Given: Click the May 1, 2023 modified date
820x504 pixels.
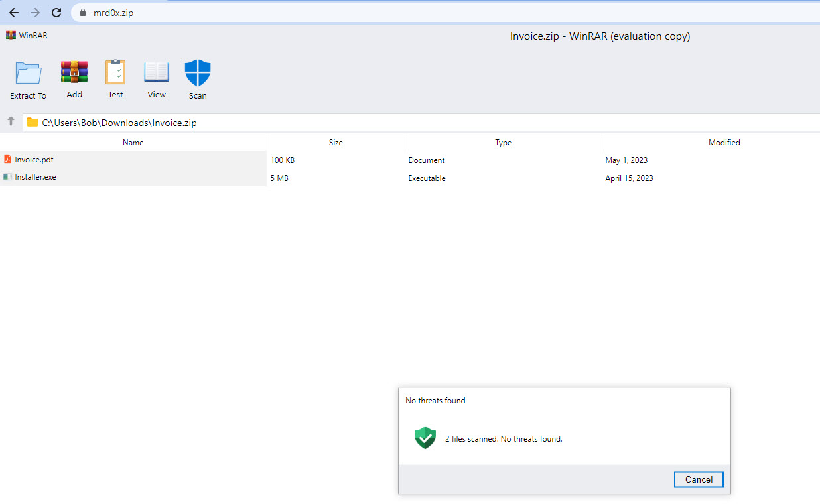Looking at the screenshot, I should click(626, 160).
